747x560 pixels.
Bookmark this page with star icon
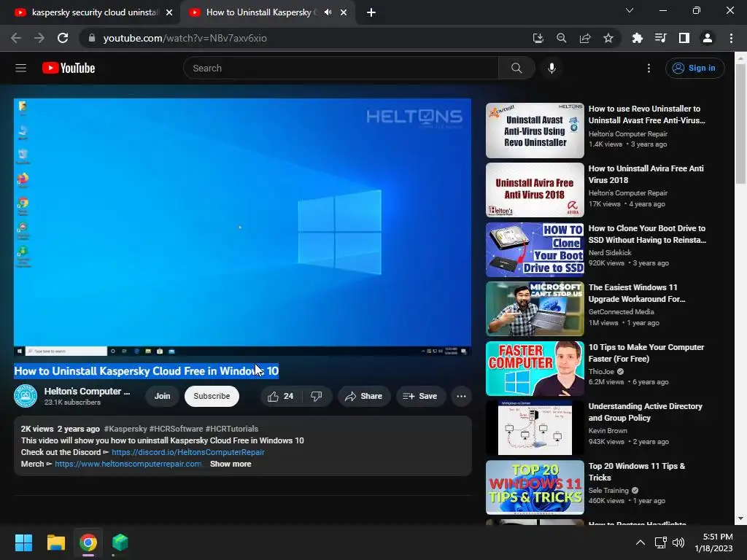608,38
